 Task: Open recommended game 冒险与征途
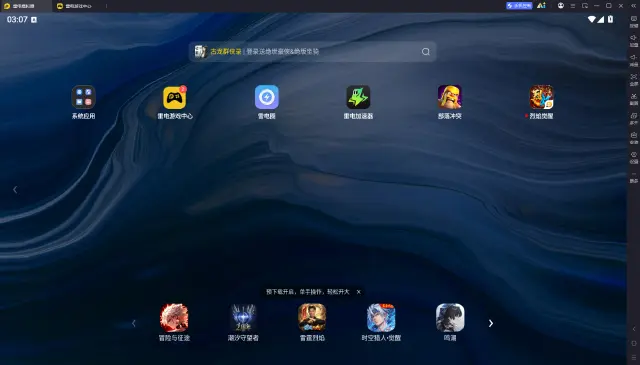click(x=174, y=318)
